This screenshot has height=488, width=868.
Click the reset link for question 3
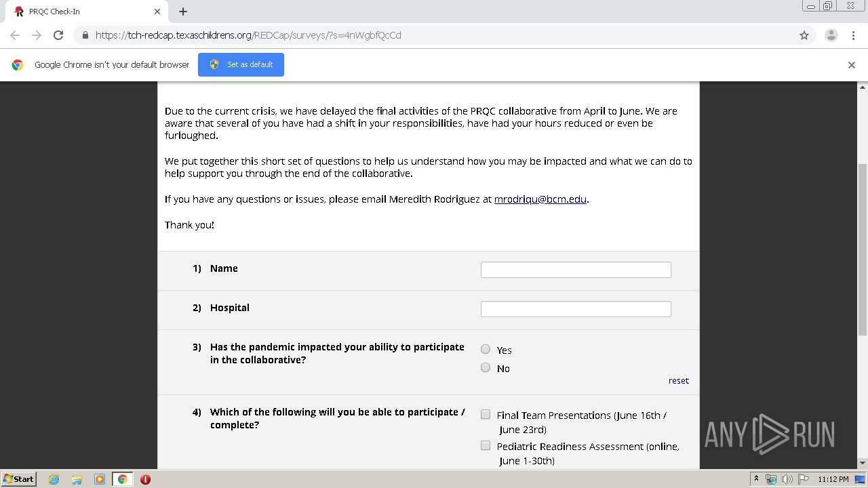coord(678,380)
